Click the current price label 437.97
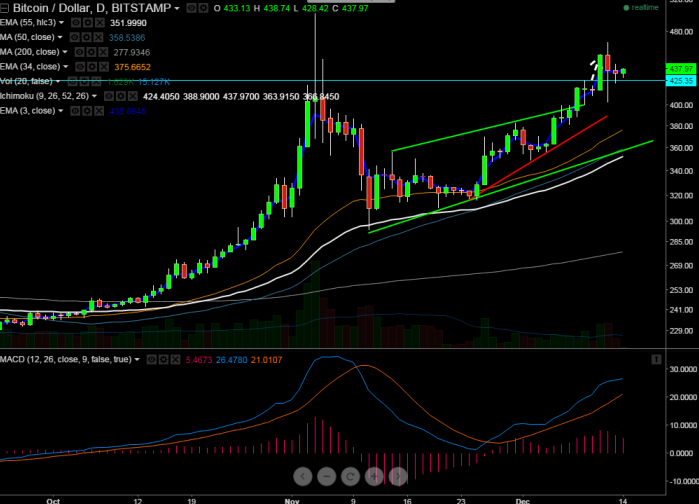The width and height of the screenshot is (699, 504). 681,69
